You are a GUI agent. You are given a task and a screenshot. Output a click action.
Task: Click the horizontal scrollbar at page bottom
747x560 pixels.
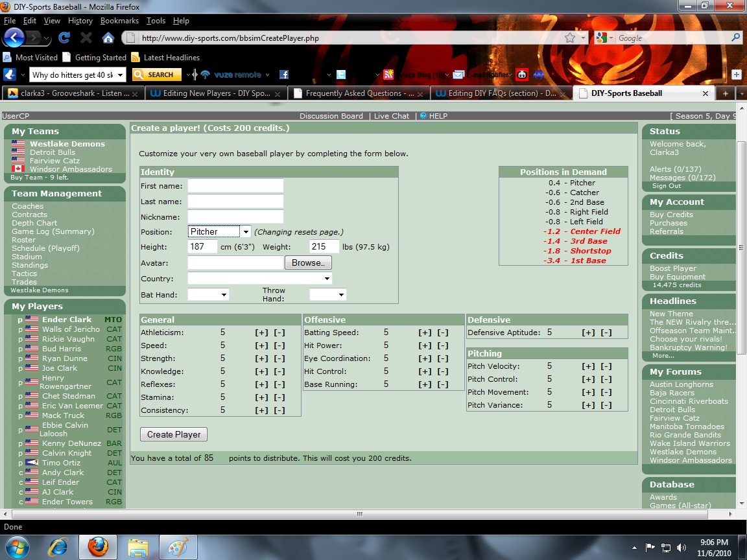[360, 514]
